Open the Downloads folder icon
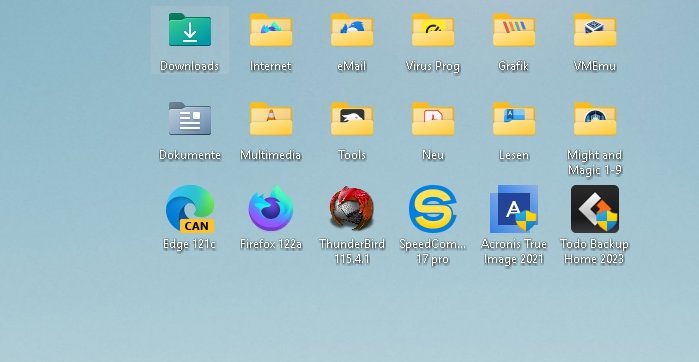 click(x=190, y=29)
